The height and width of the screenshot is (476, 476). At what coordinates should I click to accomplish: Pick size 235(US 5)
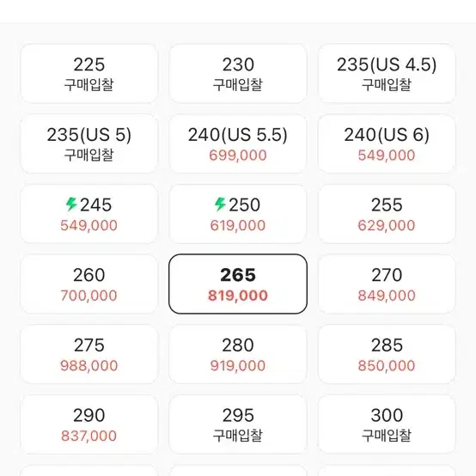click(89, 143)
